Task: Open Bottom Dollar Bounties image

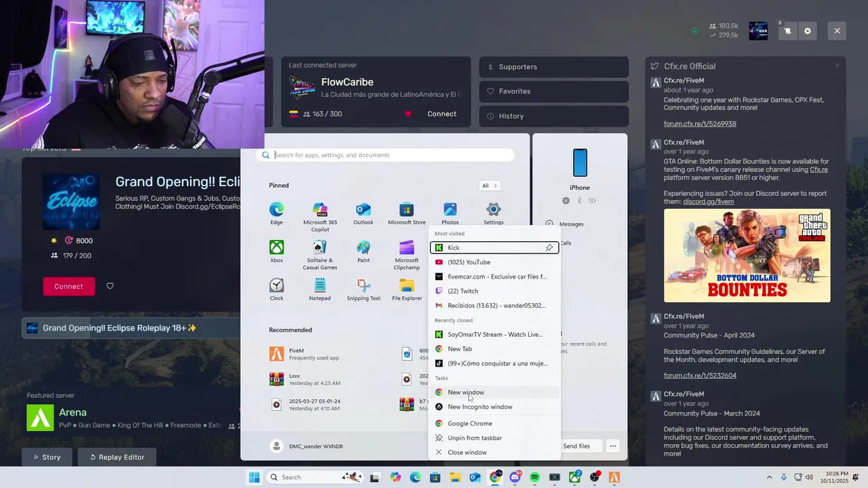Action: click(747, 256)
